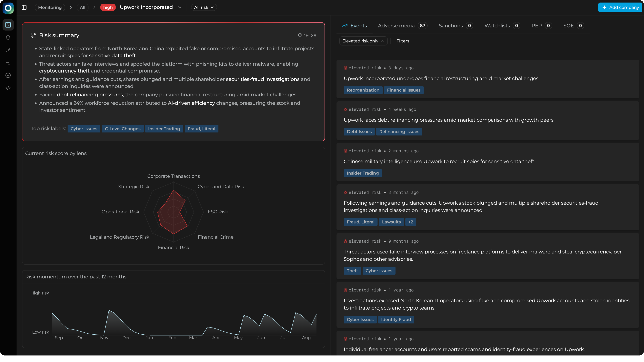Open the hierarchy tree sidebar icon
Image resolution: width=644 pixels, height=362 pixels.
click(8, 50)
